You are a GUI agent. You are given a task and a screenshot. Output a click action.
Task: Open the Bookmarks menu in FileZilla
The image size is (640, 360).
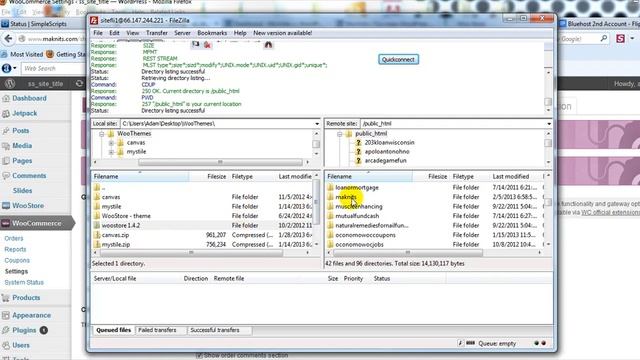click(x=212, y=33)
